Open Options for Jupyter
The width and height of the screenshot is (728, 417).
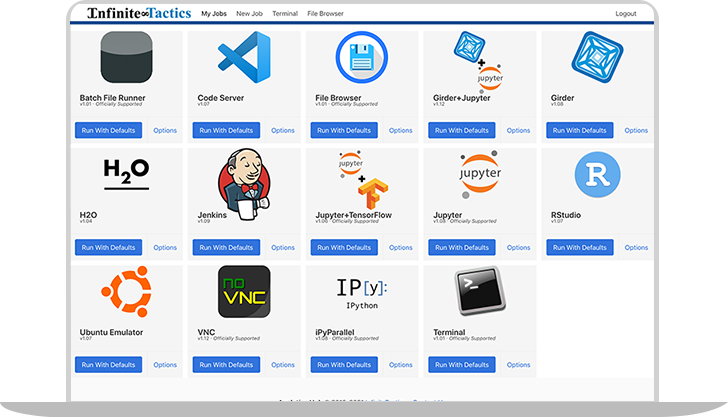point(518,248)
